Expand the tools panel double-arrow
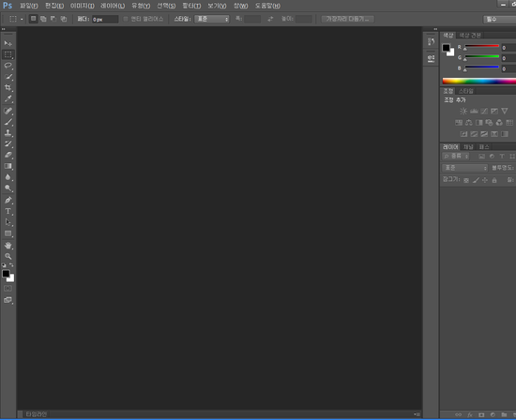The width and height of the screenshot is (516, 420). coord(4,29)
